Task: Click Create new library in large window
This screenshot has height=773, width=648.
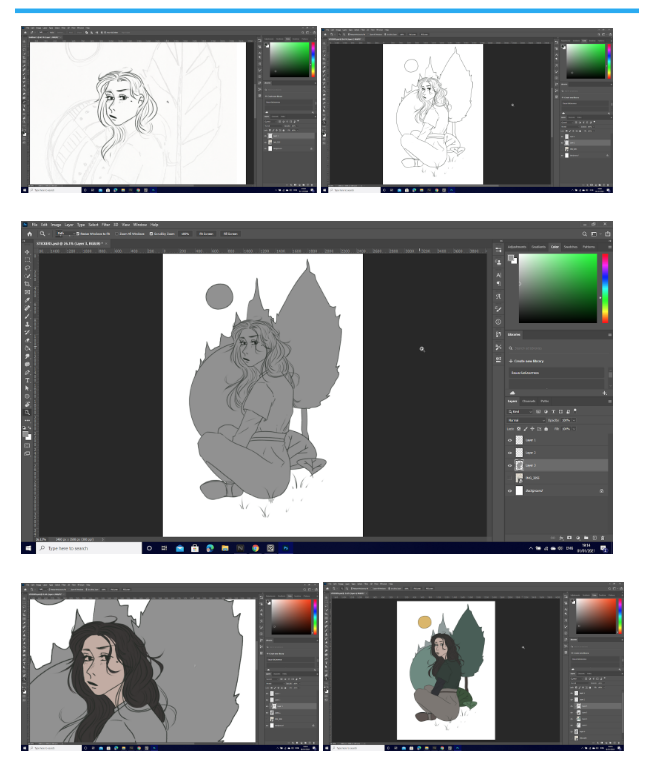Action: pyautogui.click(x=526, y=361)
